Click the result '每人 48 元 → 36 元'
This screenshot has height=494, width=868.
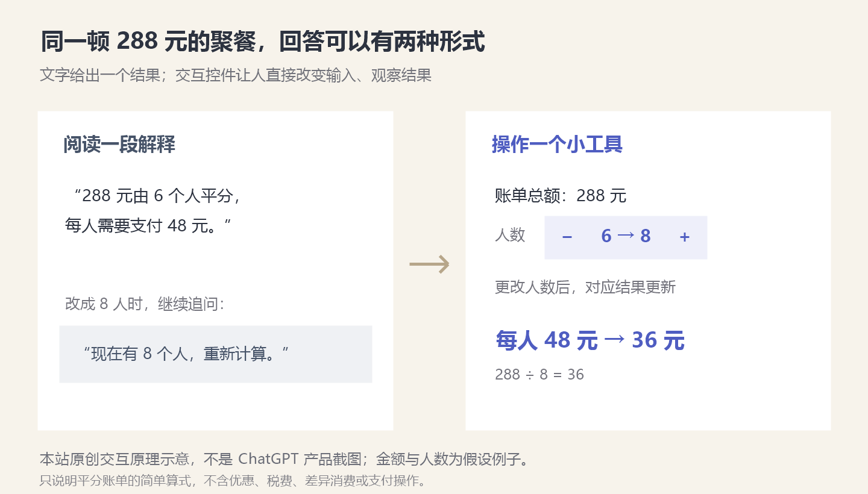590,340
